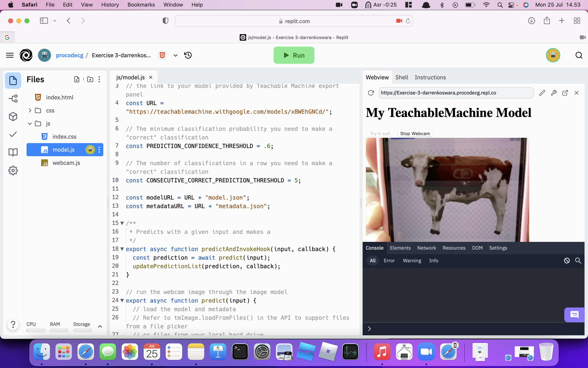This screenshot has height=368, width=588.
Task: Open the Elements devtools tab
Action: (400, 248)
